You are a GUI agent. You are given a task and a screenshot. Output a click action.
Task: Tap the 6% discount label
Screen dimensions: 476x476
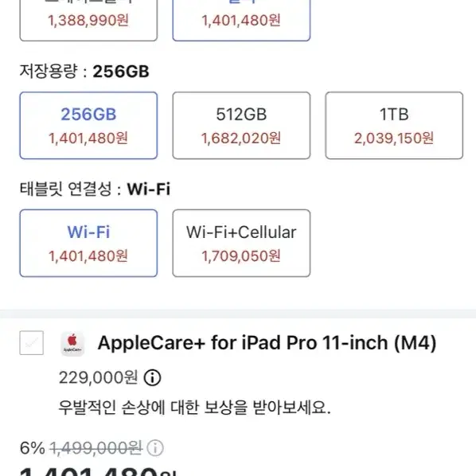click(32, 448)
